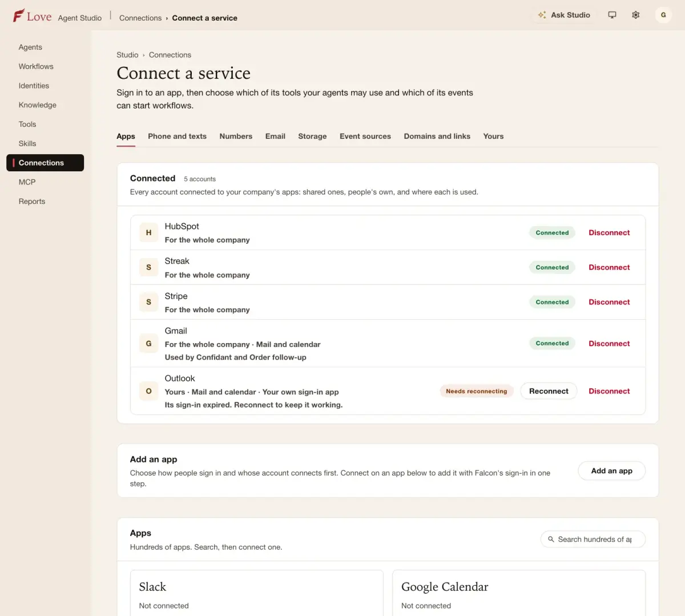Click Stripe Connected status badge
685x616 pixels.
[552, 302]
